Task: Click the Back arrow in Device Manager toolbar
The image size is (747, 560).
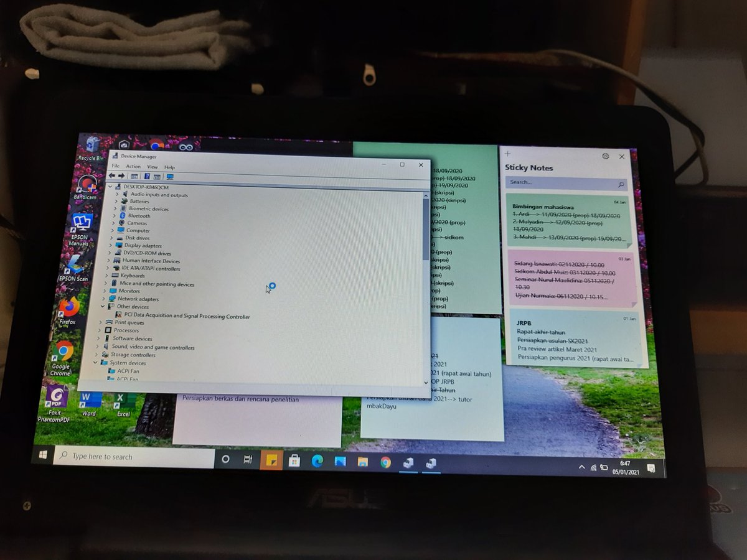Action: coord(112,176)
